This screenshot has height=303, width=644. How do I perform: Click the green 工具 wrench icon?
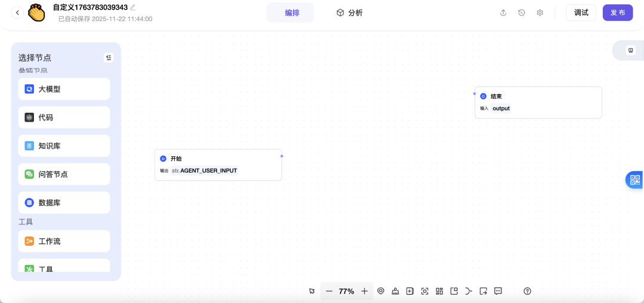pyautogui.click(x=29, y=269)
